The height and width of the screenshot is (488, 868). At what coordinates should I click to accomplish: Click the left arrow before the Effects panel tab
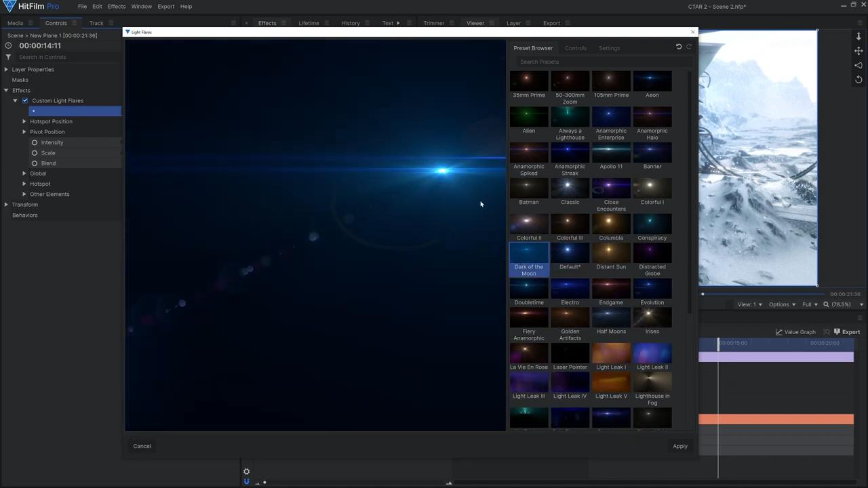coord(246,23)
